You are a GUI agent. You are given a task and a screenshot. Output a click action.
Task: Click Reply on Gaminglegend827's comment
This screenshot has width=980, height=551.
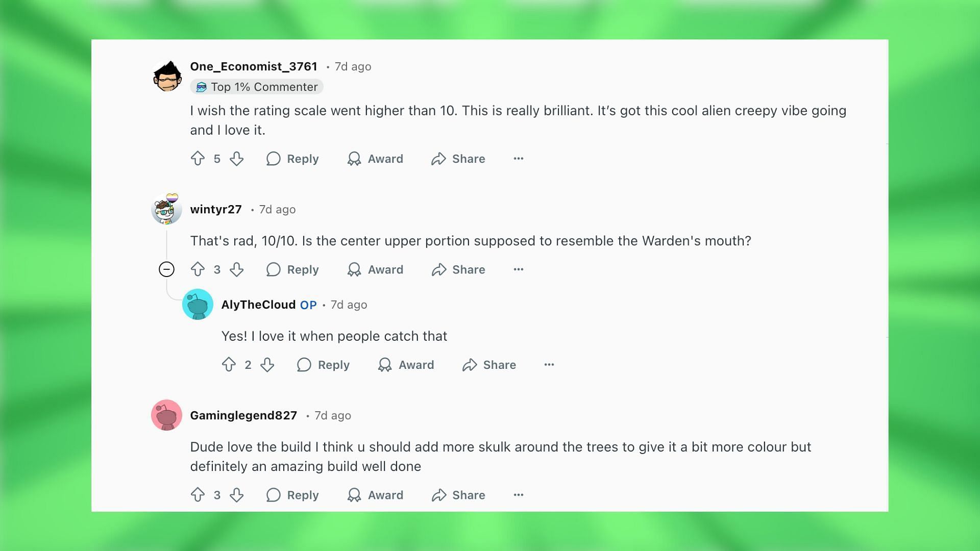(292, 495)
